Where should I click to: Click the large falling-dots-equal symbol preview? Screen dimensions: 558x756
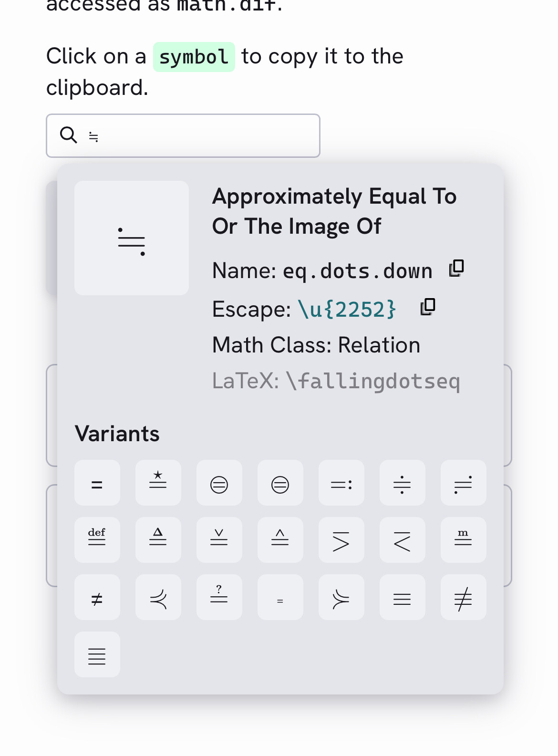(132, 238)
